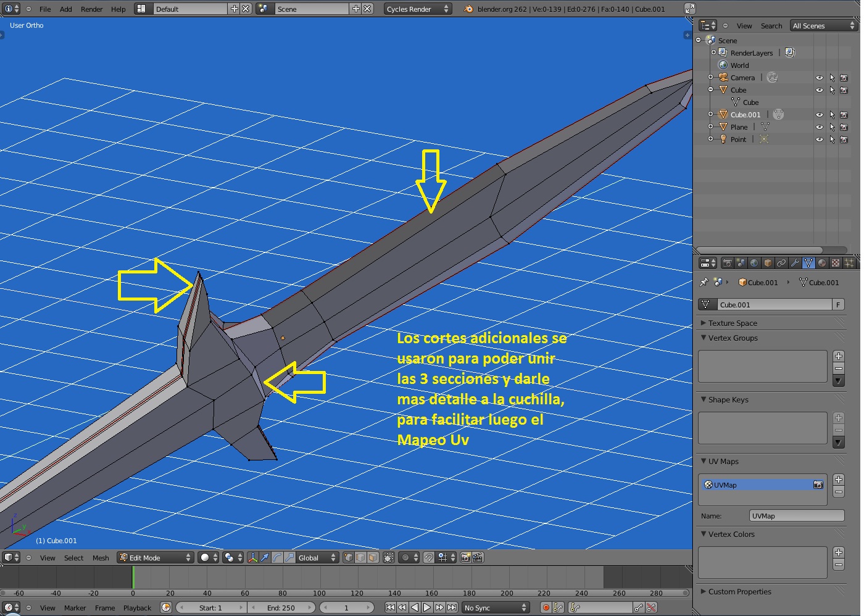Collapse the Vertex Groups panel
864x616 pixels.
[733, 338]
